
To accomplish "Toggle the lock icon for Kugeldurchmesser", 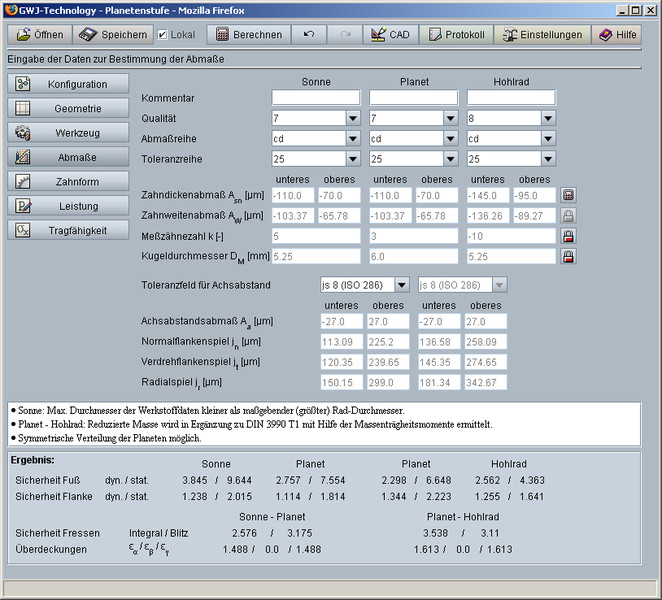I will click(569, 256).
